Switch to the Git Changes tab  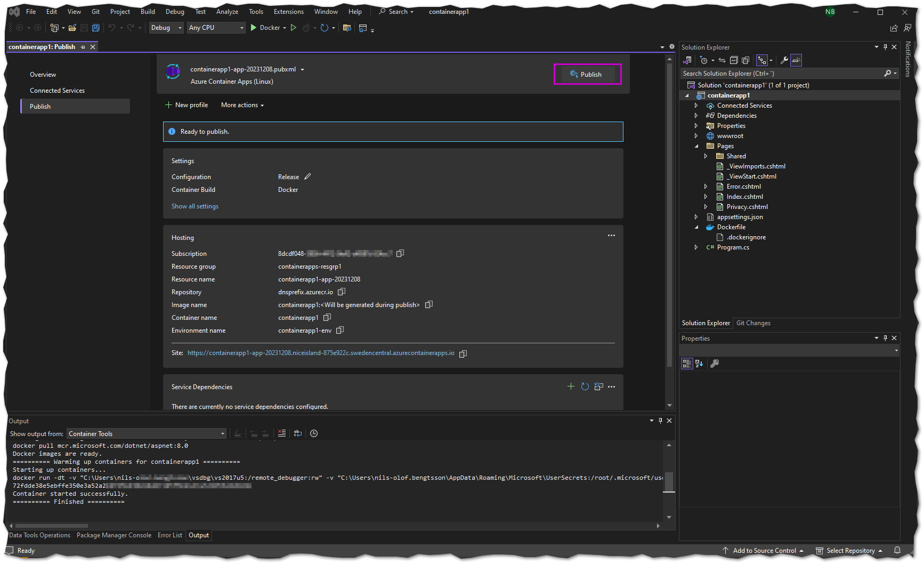(x=753, y=323)
